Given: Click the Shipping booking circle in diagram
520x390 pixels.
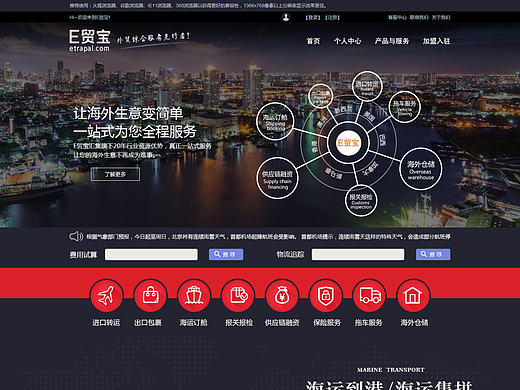Looking at the screenshot, I should coord(275,121).
